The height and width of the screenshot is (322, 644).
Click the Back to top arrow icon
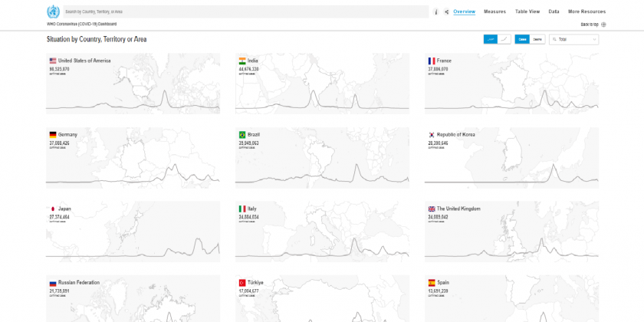coord(603,25)
